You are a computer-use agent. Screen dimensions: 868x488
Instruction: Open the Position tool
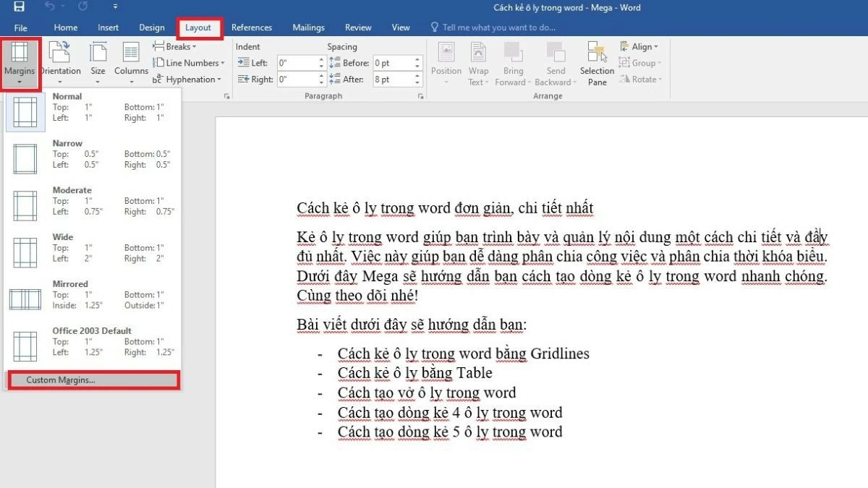pyautogui.click(x=446, y=63)
